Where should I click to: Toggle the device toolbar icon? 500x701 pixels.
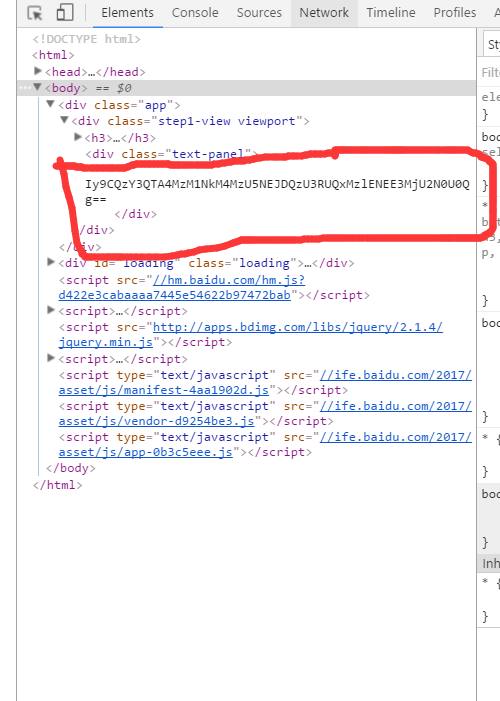coord(65,13)
